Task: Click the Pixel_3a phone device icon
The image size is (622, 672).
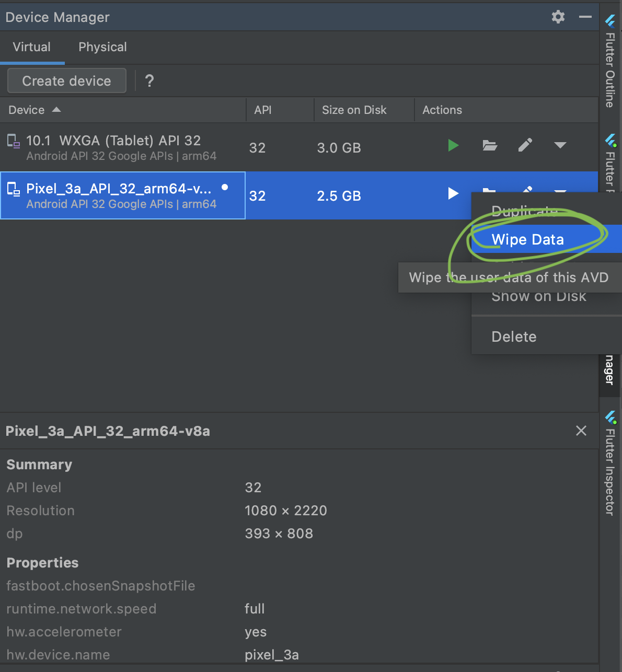Action: click(13, 189)
